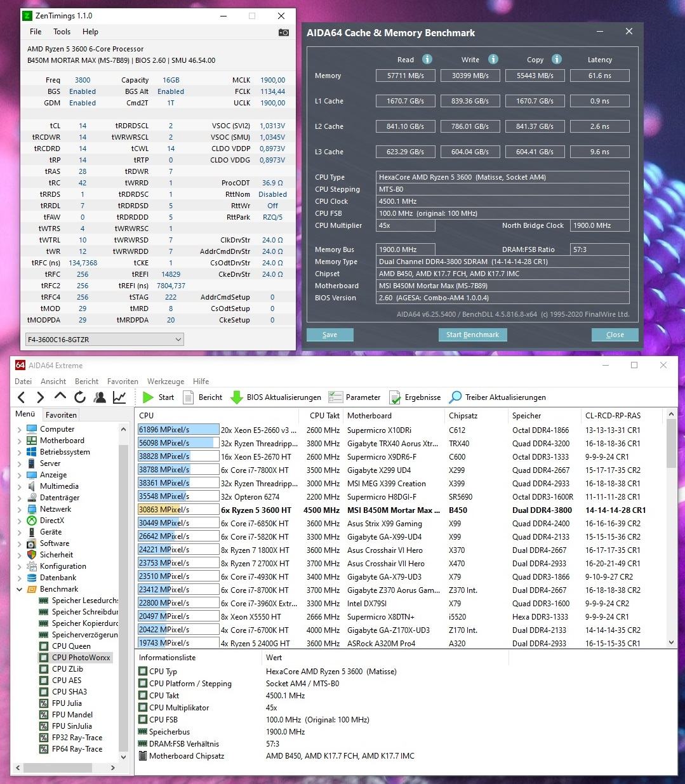685x784 pixels.
Task: Open Parameter settings in toolbar
Action: coord(355,397)
